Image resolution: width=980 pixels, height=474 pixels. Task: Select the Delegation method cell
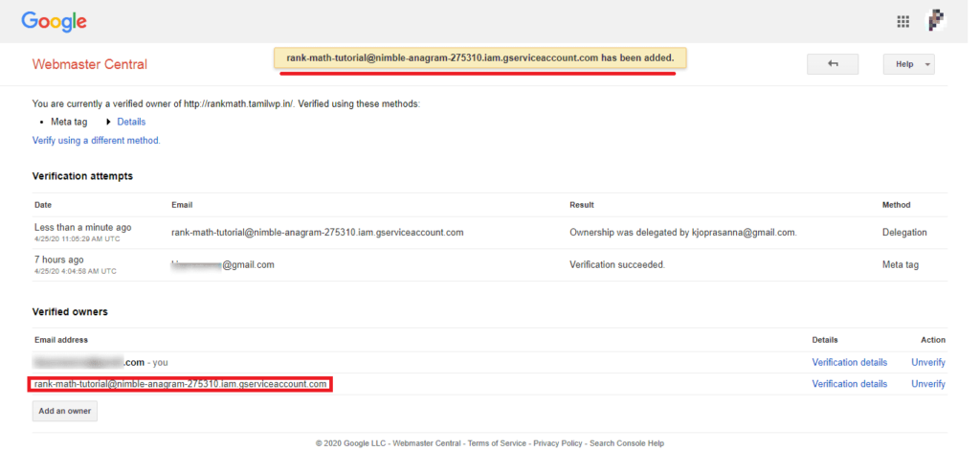(904, 233)
